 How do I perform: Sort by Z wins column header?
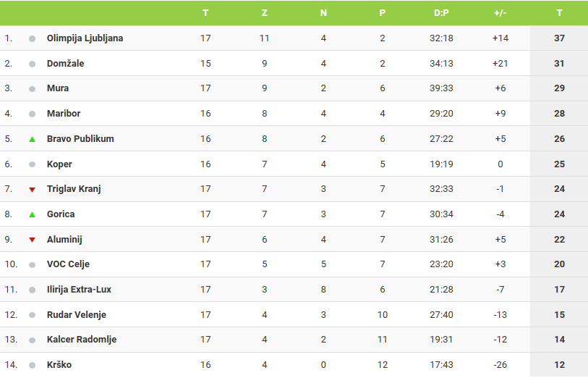pos(265,13)
